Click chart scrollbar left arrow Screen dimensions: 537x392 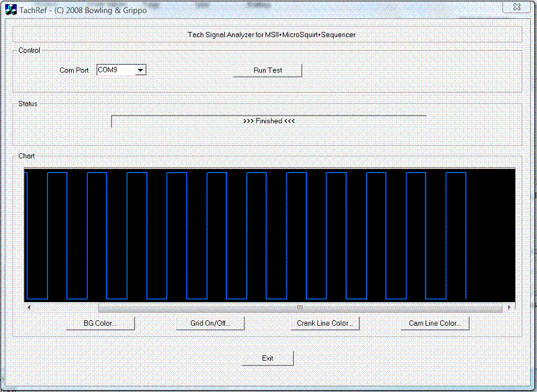tap(29, 308)
